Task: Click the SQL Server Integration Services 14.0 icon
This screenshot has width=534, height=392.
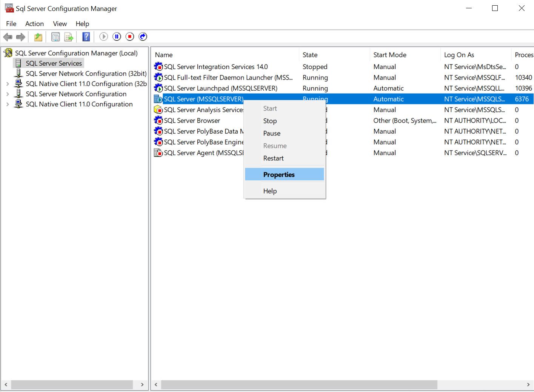Action: click(159, 66)
